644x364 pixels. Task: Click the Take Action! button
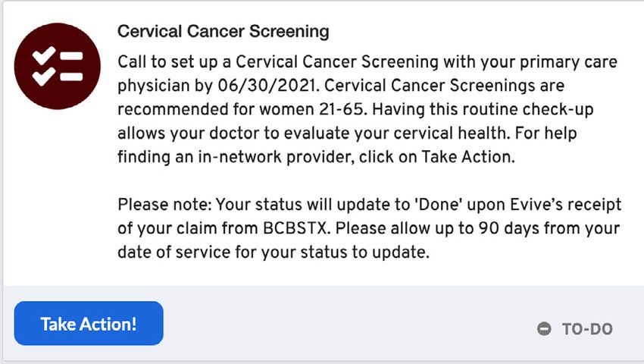89,323
